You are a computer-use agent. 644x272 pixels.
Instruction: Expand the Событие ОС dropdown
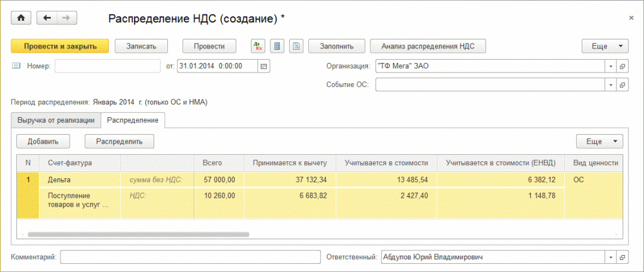tap(611, 84)
